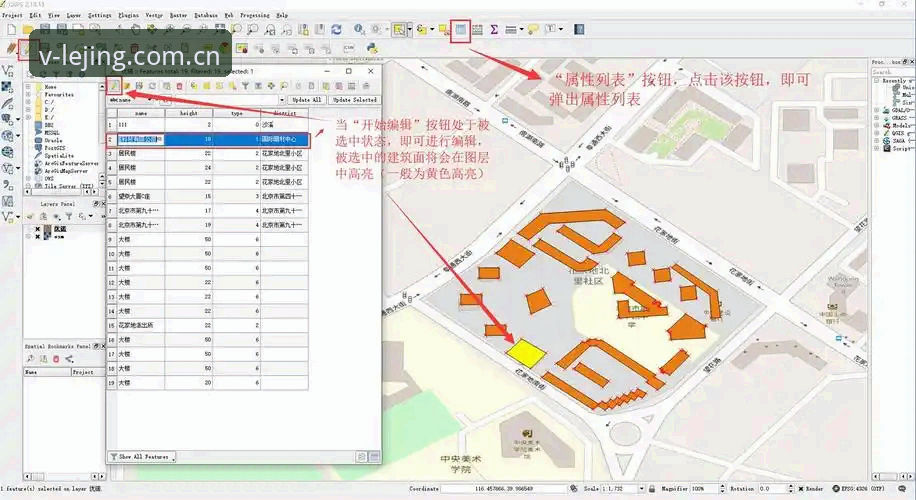Open the Processing menu
The height and width of the screenshot is (500, 916).
click(255, 15)
